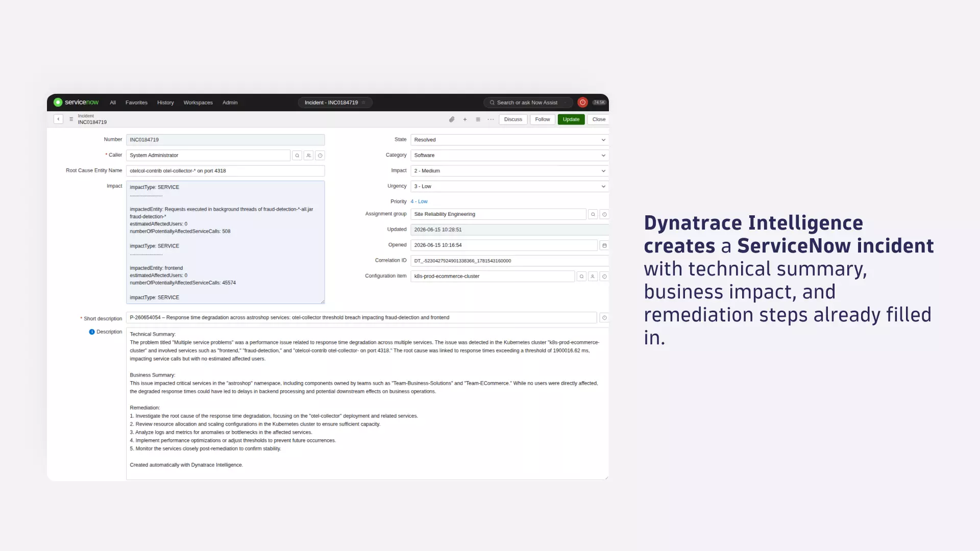The width and height of the screenshot is (980, 551).
Task: Click 'numberOfPotentiallyAffectedServiceCalls: 508' line
Action: [x=180, y=231]
